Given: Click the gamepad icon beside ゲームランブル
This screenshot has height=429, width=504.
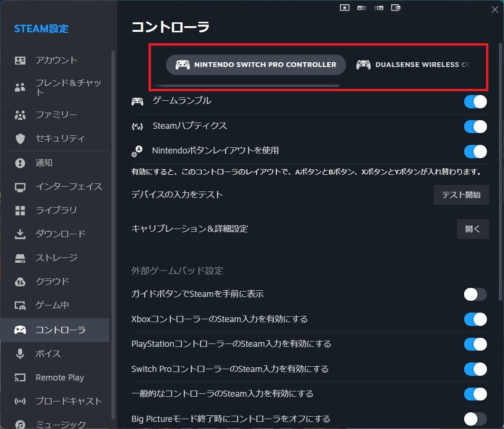Looking at the screenshot, I should (x=137, y=102).
